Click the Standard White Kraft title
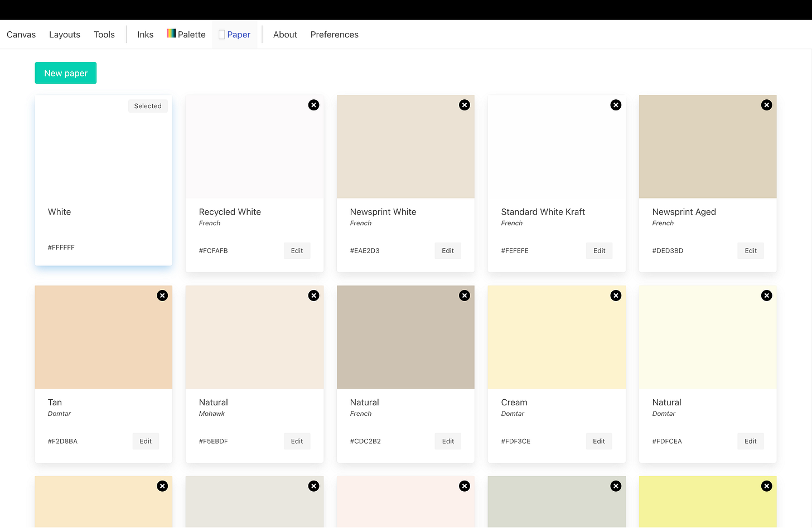This screenshot has width=812, height=528. [x=543, y=212]
